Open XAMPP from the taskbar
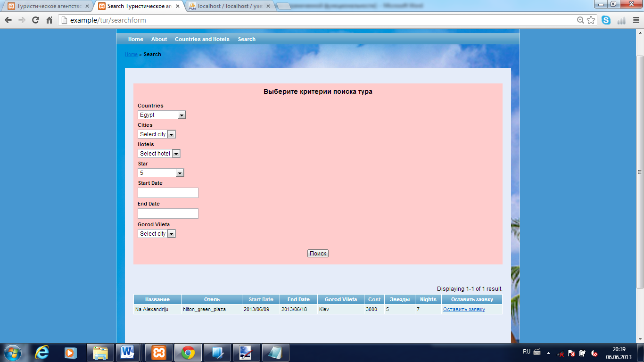This screenshot has height=362, width=644. point(159,353)
